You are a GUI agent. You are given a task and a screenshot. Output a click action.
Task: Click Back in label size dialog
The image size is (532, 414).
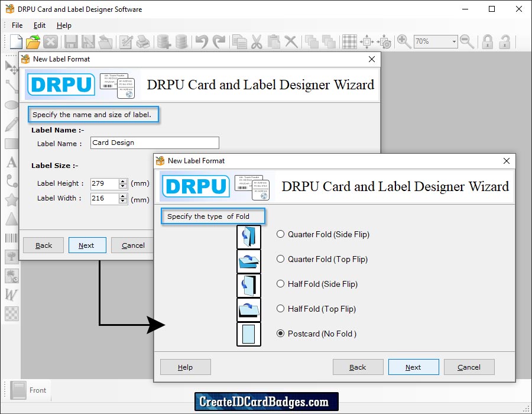[43, 245]
